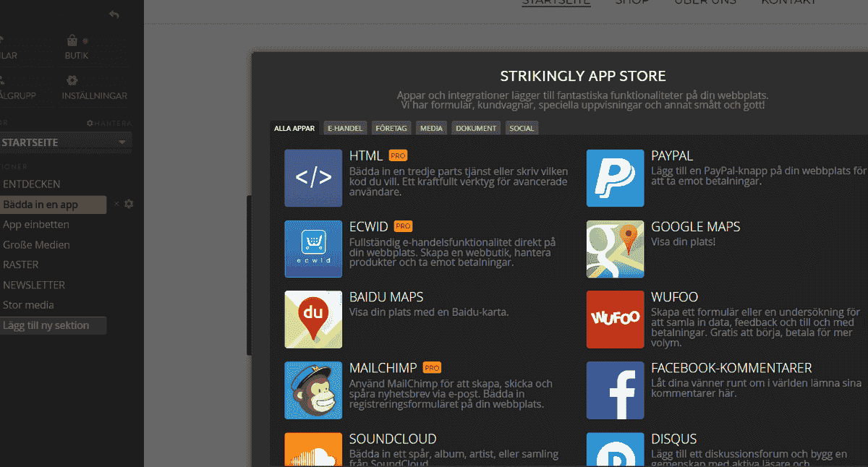Image resolution: width=868 pixels, height=467 pixels.
Task: Select the Dokument tab
Action: pos(476,128)
